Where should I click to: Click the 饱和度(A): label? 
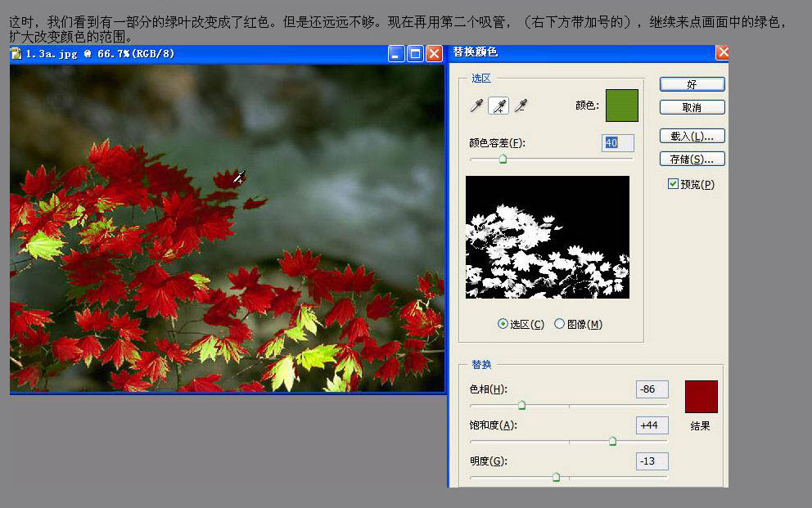(x=494, y=425)
